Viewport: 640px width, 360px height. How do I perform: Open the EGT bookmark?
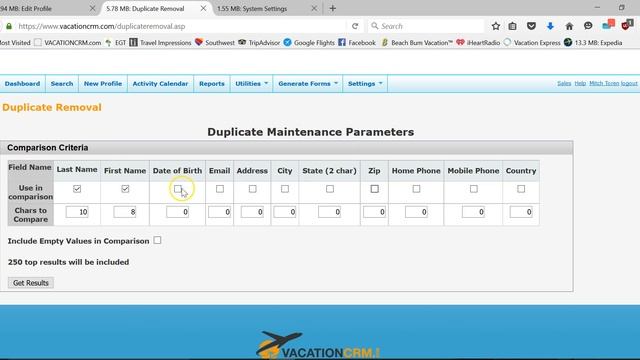coord(116,42)
